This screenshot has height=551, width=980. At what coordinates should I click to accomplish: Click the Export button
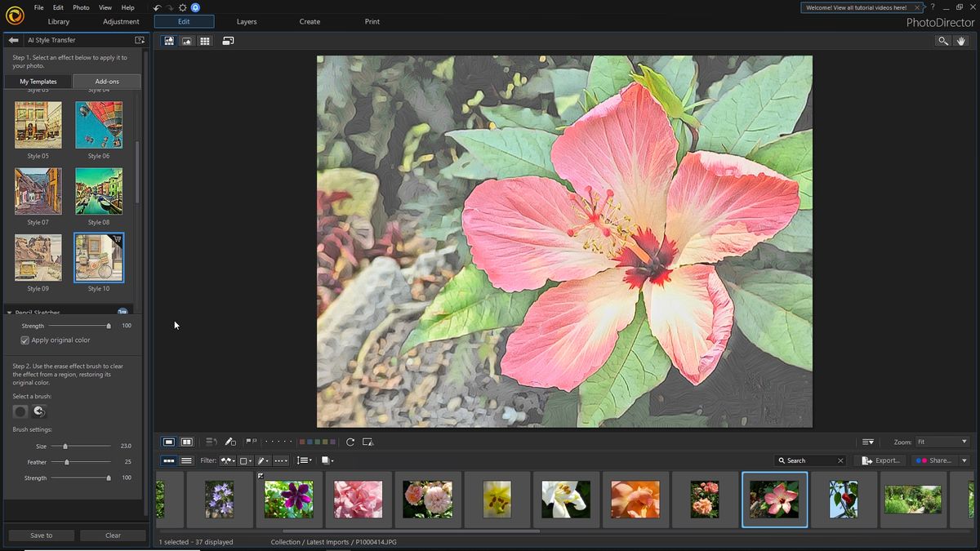(x=880, y=460)
